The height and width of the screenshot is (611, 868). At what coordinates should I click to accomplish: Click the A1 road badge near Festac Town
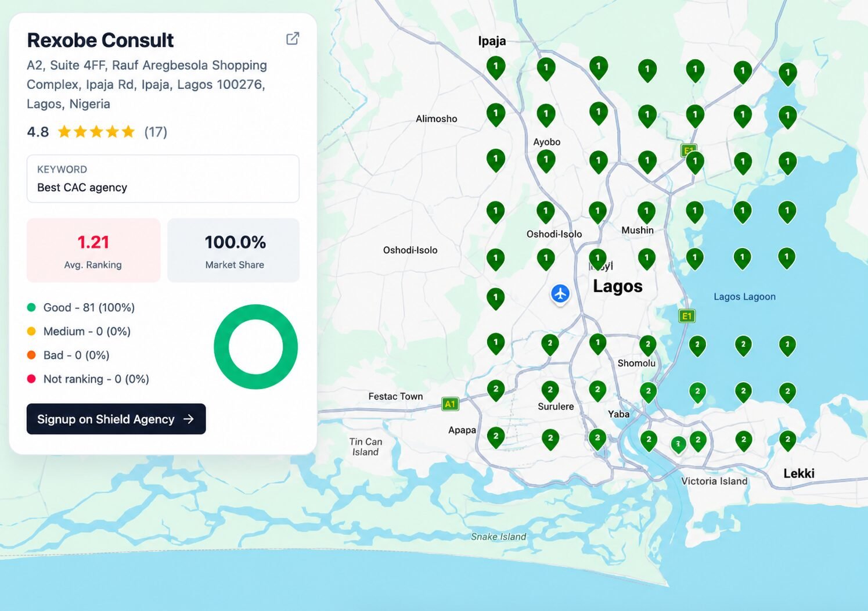(450, 404)
